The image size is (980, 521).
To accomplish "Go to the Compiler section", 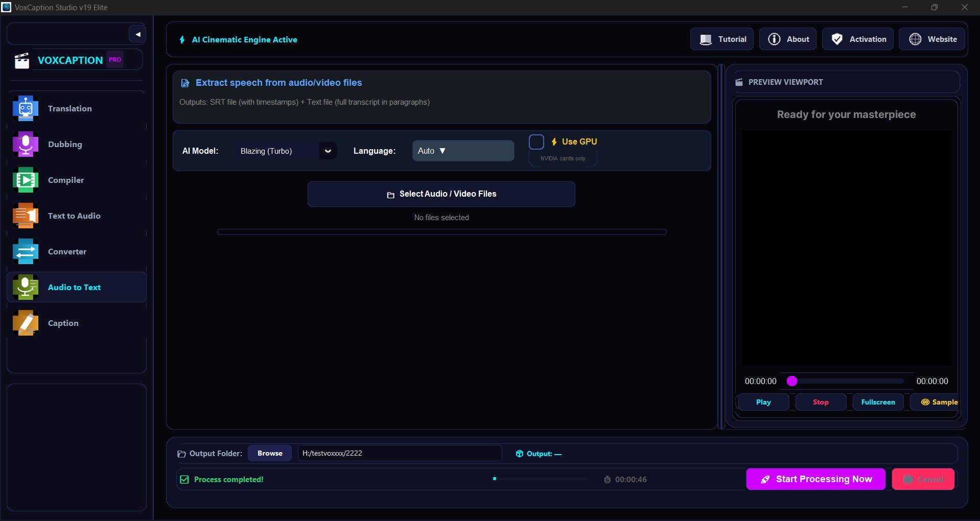I will 77,180.
